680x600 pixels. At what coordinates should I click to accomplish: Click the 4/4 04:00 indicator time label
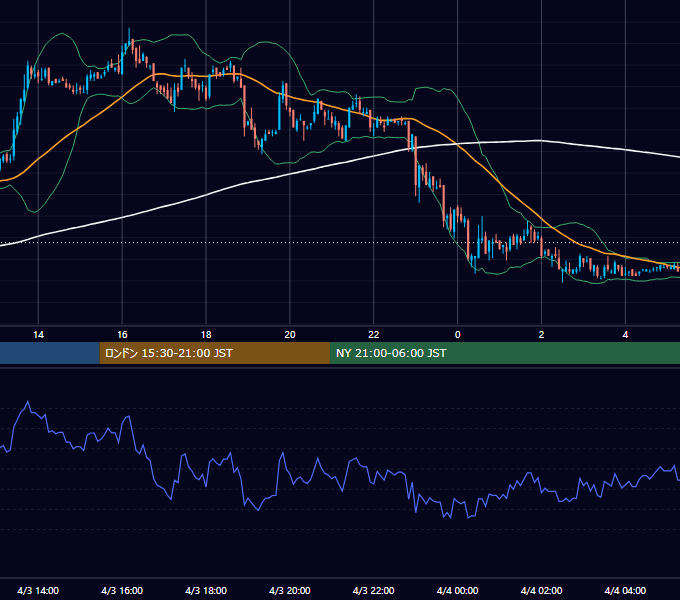tap(625, 590)
